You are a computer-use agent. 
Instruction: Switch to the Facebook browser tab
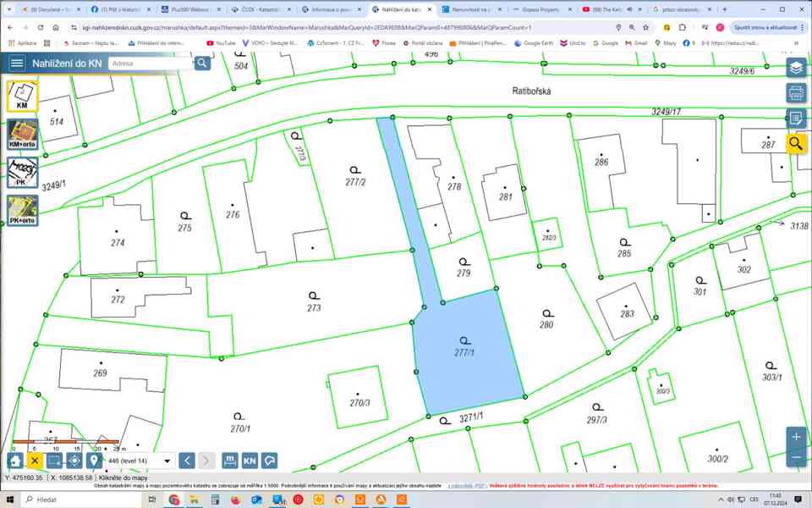click(121, 9)
